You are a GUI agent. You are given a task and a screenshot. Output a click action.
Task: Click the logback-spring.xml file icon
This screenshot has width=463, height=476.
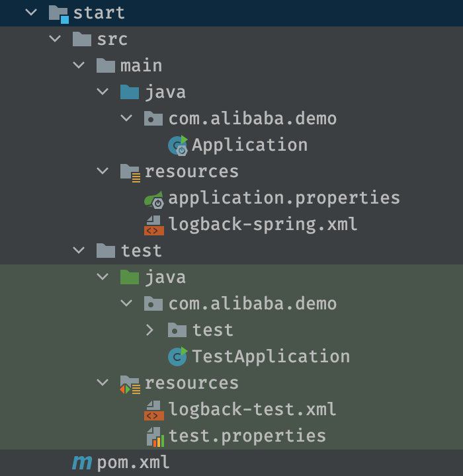click(x=154, y=225)
